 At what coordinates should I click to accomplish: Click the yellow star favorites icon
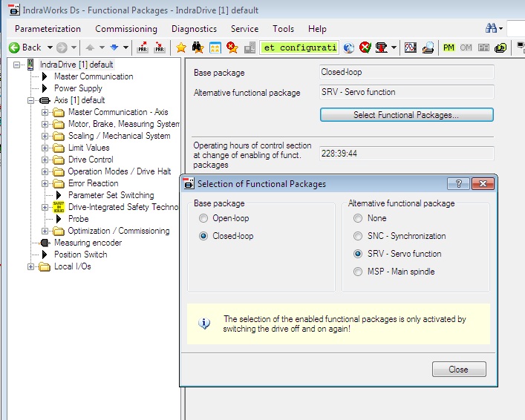click(x=180, y=47)
